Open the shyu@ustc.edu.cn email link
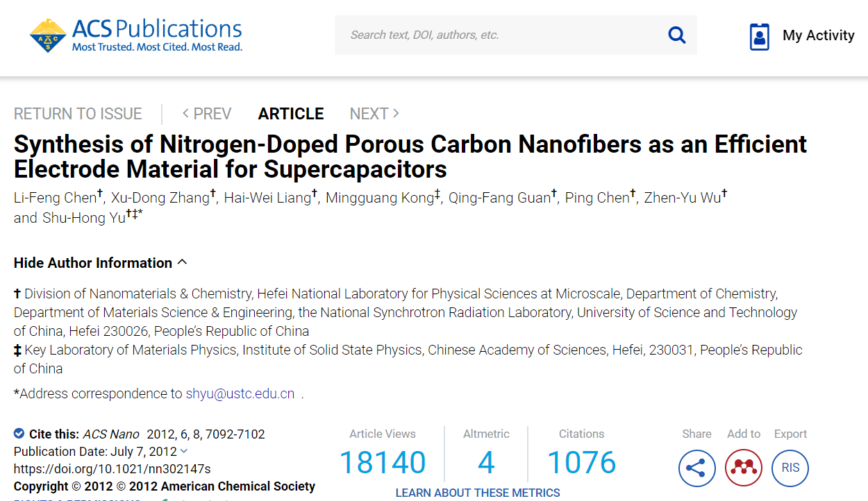 (240, 393)
